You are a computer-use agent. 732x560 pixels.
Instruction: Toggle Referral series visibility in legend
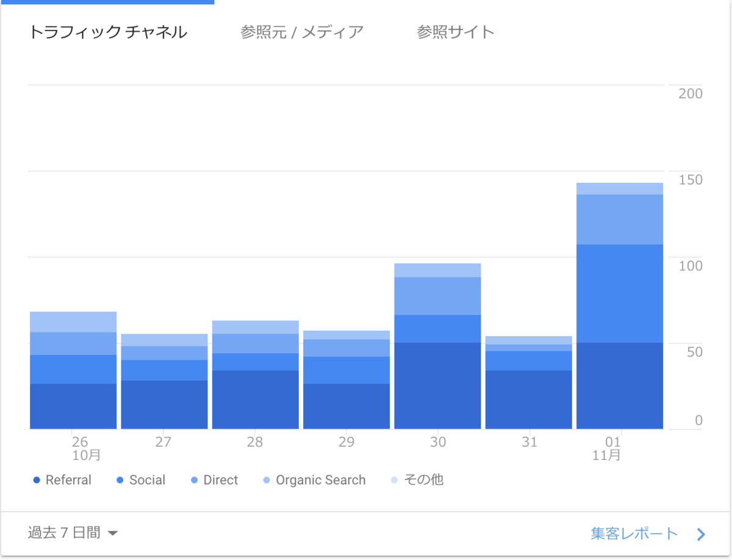pyautogui.click(x=37, y=480)
